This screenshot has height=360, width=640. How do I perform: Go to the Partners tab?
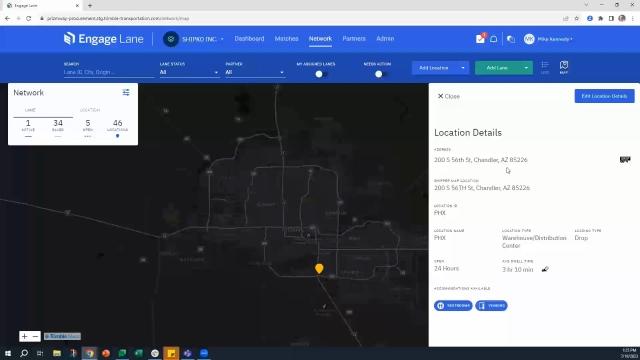pos(354,39)
